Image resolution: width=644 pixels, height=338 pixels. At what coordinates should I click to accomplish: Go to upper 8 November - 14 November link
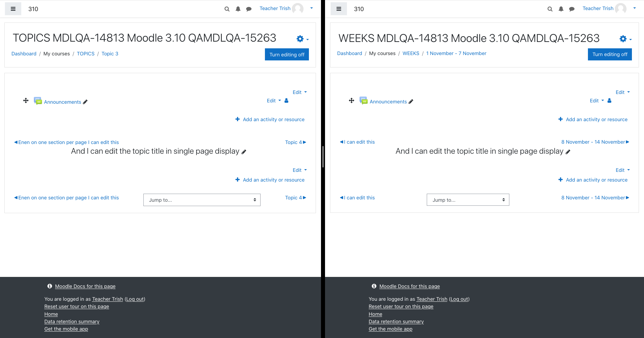click(595, 142)
